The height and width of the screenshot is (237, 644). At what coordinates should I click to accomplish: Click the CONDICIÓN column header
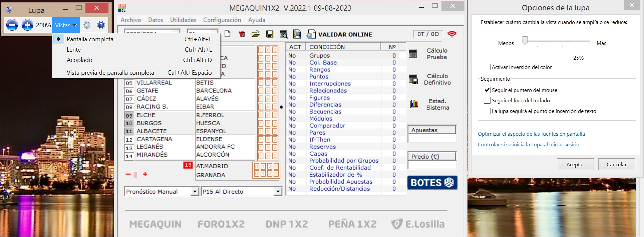[x=344, y=47]
